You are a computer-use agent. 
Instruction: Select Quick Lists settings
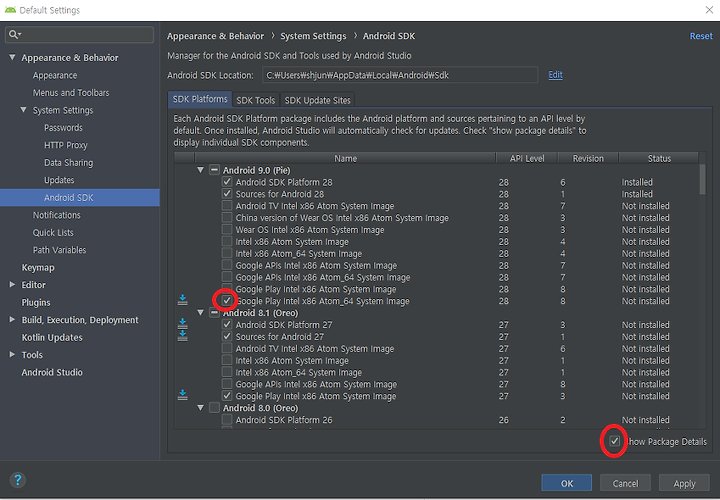click(x=53, y=232)
